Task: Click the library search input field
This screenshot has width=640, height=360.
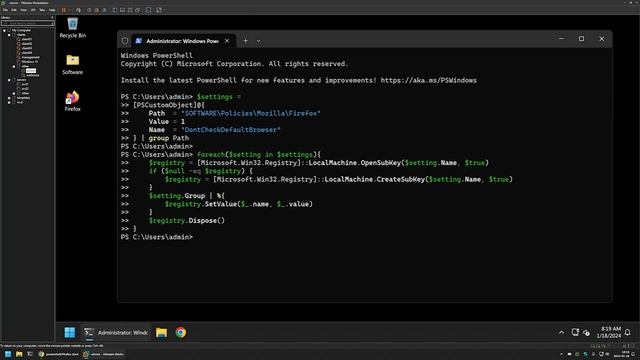Action: [x=28, y=23]
